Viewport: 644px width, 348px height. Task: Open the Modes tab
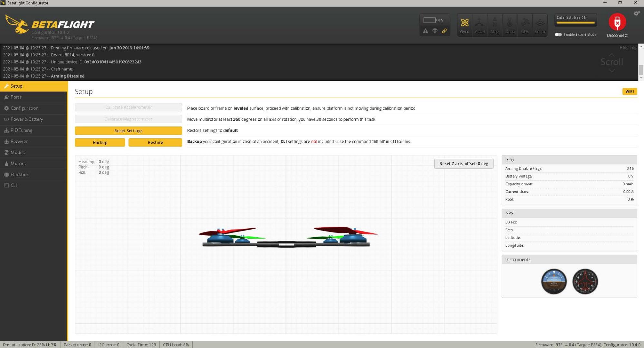(34, 152)
